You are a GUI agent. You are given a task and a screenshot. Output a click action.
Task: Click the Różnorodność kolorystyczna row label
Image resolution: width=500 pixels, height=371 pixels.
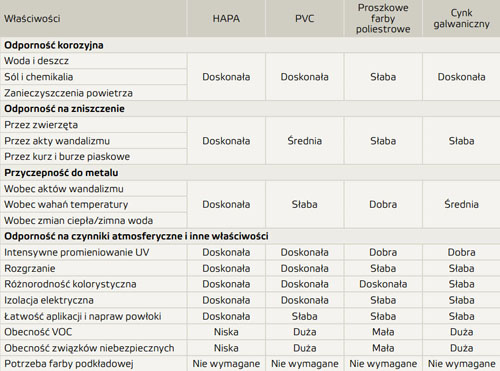tap(70, 284)
